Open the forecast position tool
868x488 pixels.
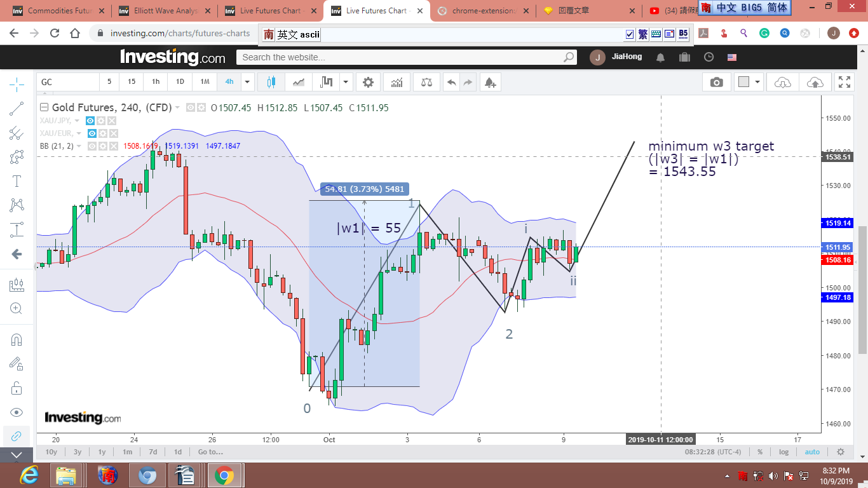coord(17,285)
